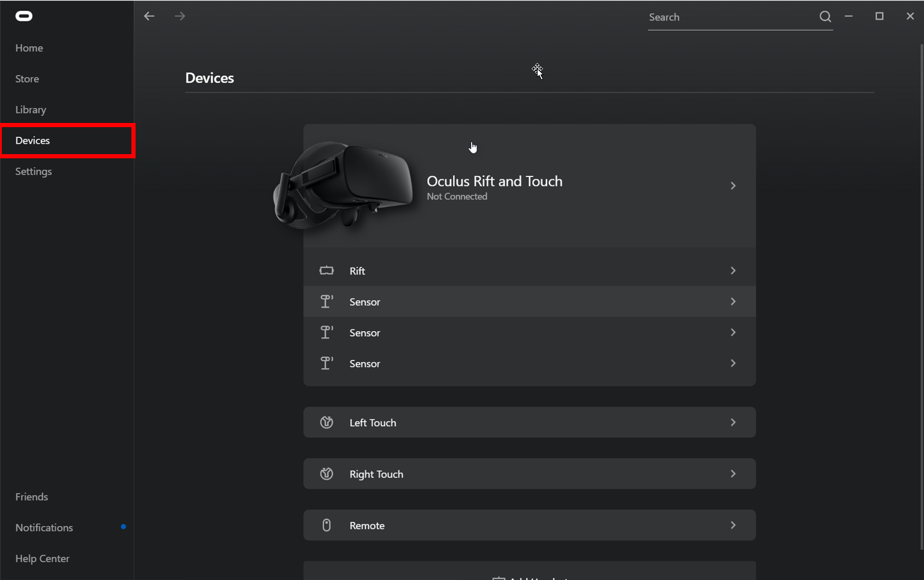This screenshot has height=580, width=924.
Task: Click the Right Touch controller icon
Action: pos(326,474)
